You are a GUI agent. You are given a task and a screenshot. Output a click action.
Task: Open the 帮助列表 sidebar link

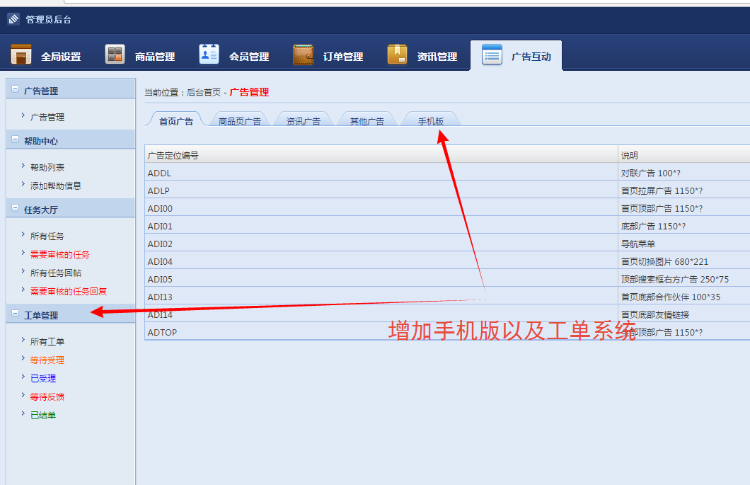coord(47,167)
